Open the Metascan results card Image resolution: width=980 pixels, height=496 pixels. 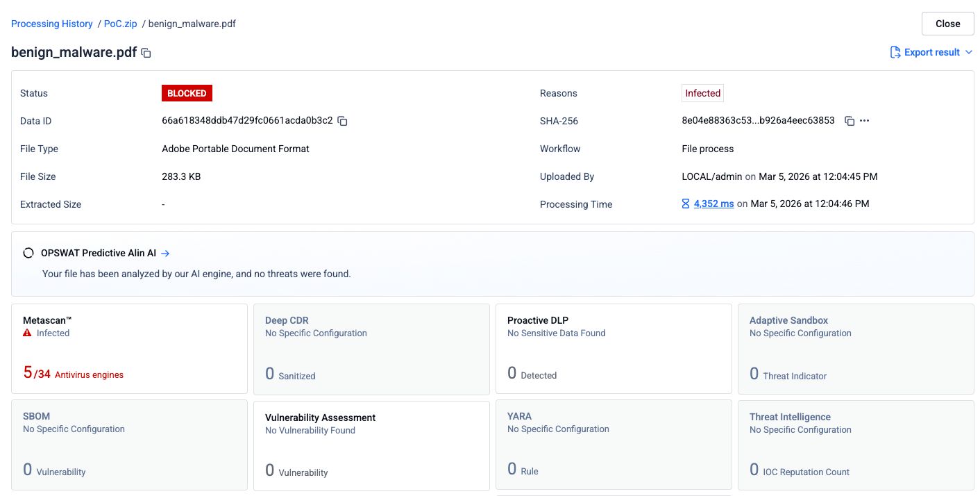pos(129,349)
